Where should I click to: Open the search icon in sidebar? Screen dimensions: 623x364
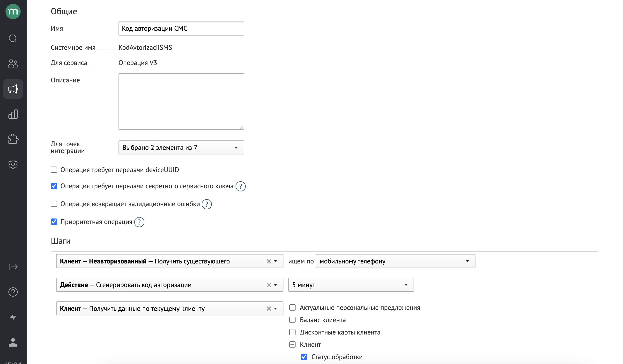coord(13,38)
